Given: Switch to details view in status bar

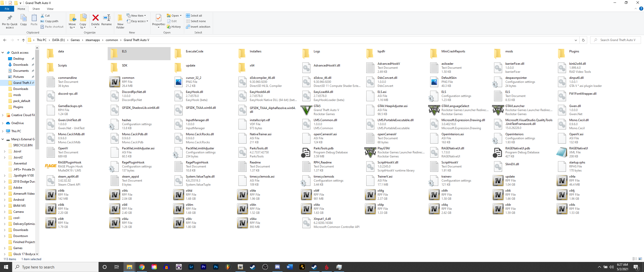Looking at the screenshot, I should point(634,259).
